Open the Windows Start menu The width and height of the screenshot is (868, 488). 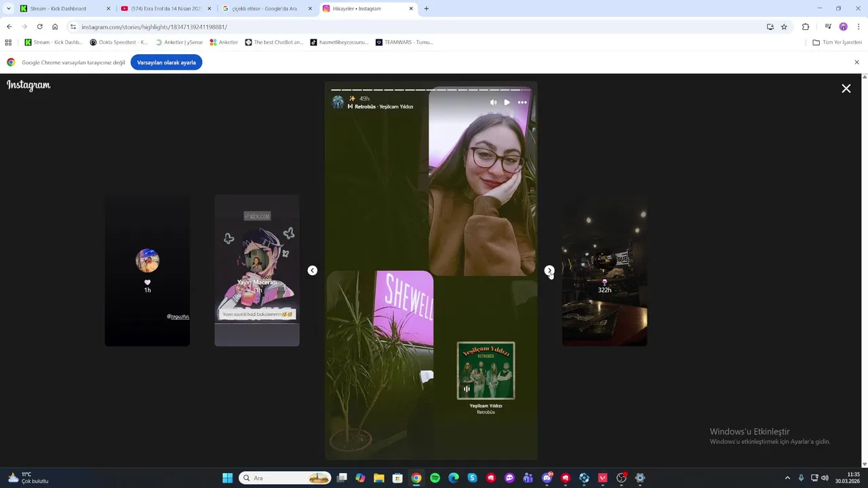coord(227,478)
